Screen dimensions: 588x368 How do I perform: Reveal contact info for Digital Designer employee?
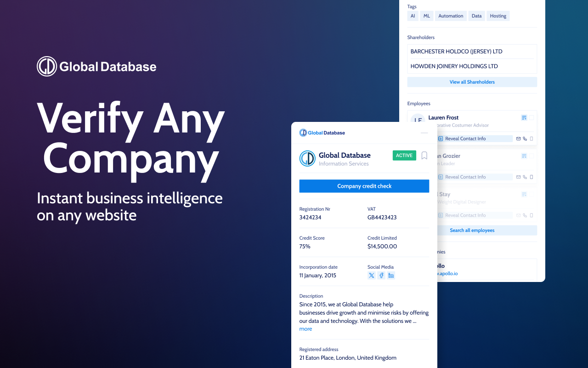[x=475, y=215]
